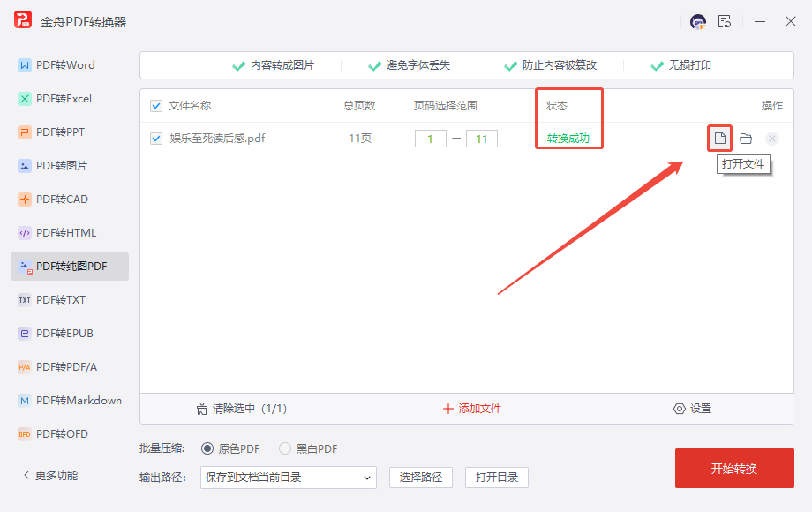This screenshot has height=512, width=812.
Task: Click the 11页 page count cell
Action: (360, 139)
